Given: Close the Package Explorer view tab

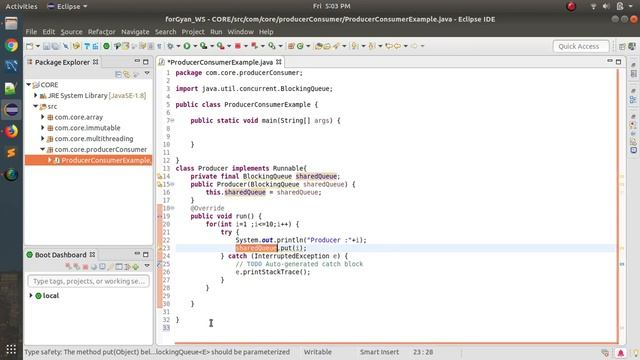Looking at the screenshot, I should click(x=96, y=62).
